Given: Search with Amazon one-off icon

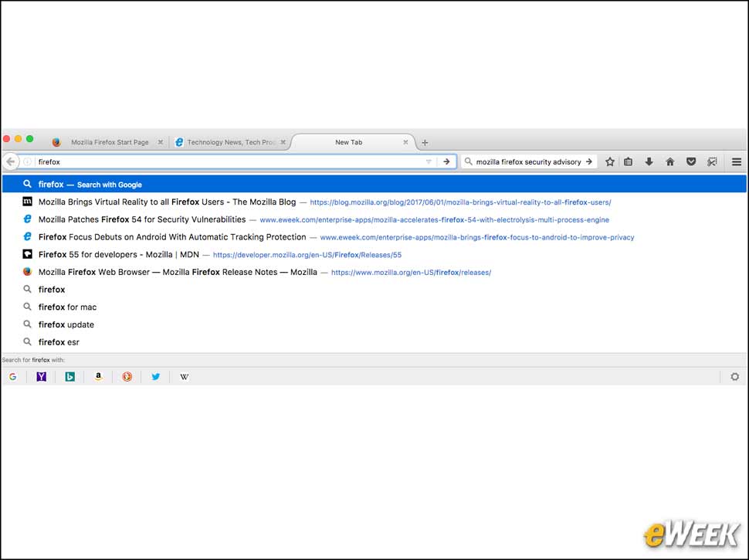Looking at the screenshot, I should 98,376.
